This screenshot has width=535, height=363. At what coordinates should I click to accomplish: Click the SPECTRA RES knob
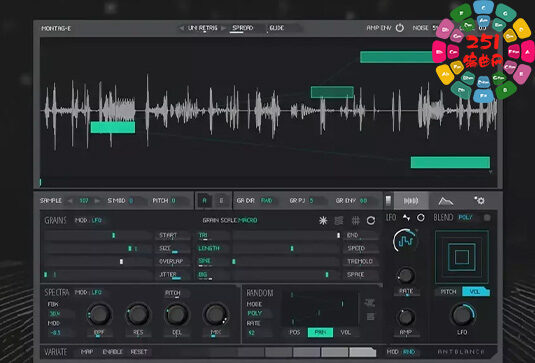click(x=138, y=314)
